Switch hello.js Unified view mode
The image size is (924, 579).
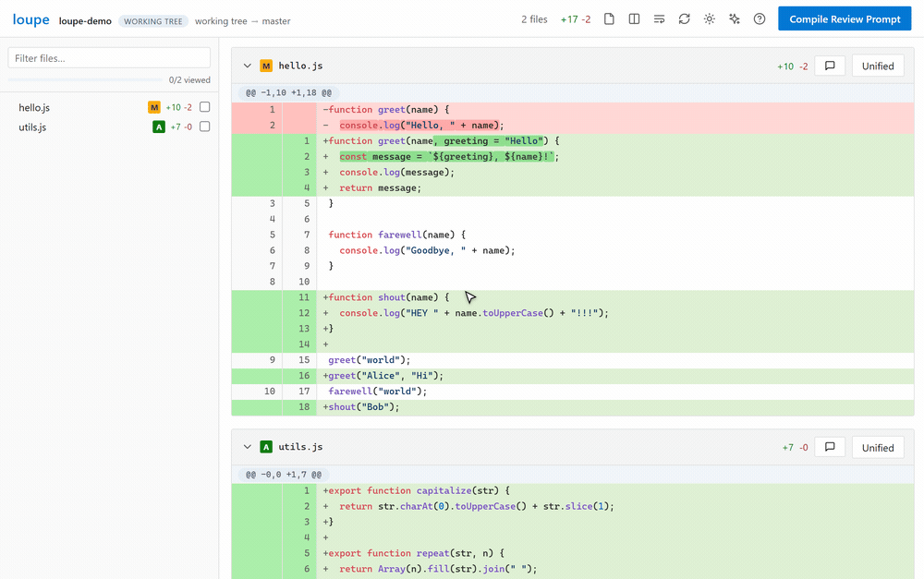point(878,66)
